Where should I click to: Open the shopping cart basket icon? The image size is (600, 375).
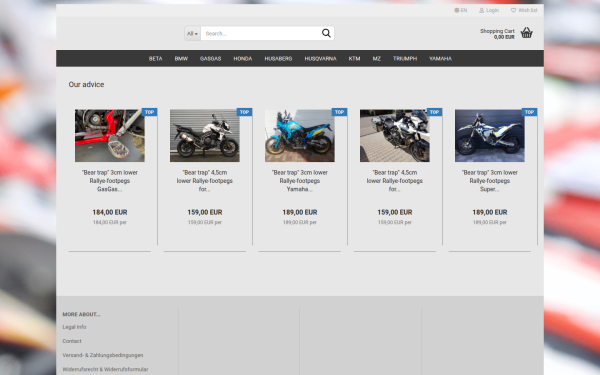pos(527,33)
